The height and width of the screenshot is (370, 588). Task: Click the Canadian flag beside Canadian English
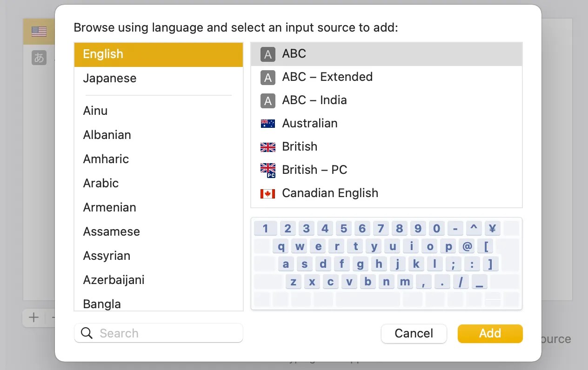(267, 193)
